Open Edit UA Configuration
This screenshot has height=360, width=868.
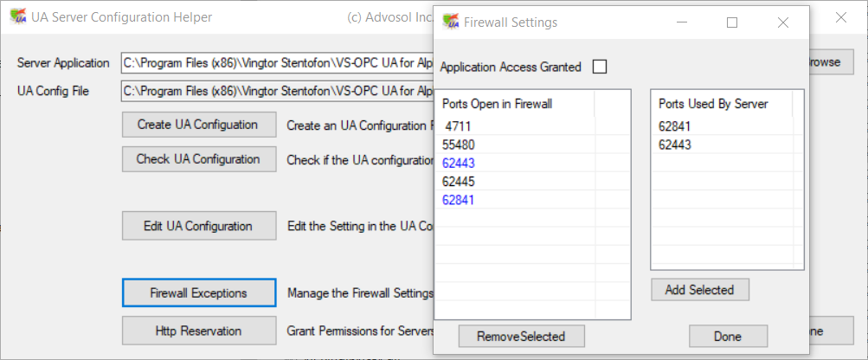[198, 226]
